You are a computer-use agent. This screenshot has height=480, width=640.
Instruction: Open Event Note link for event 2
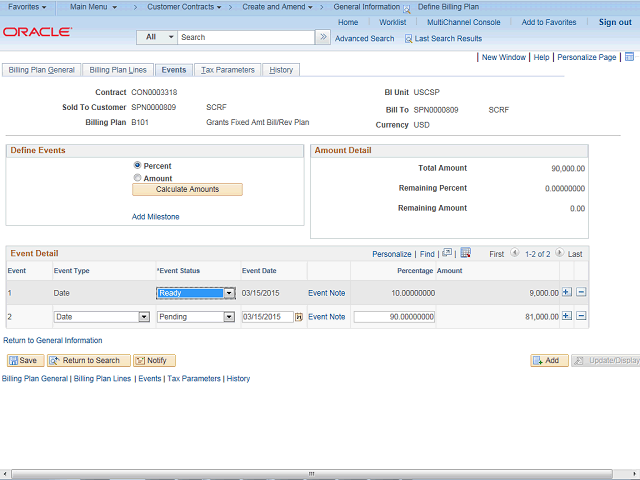click(327, 317)
